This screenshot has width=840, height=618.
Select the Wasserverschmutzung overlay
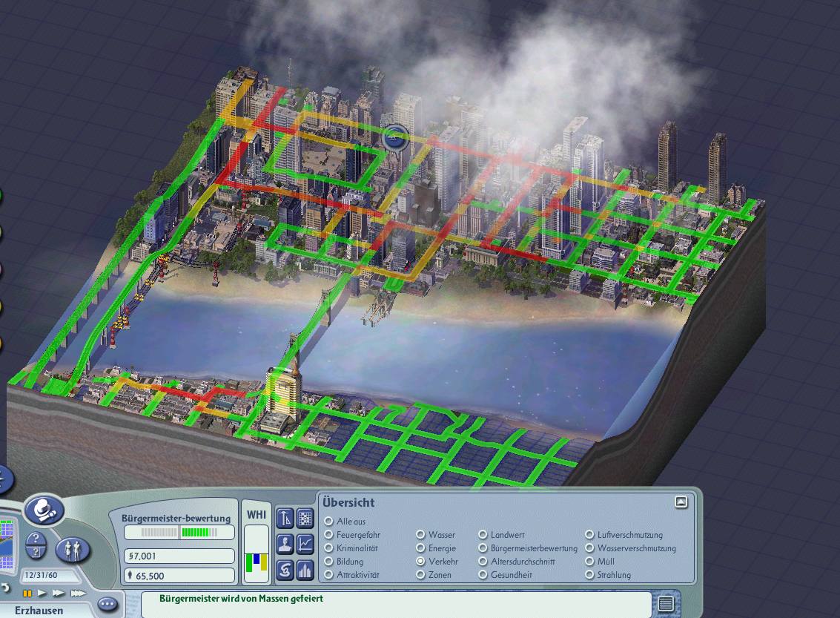(589, 548)
